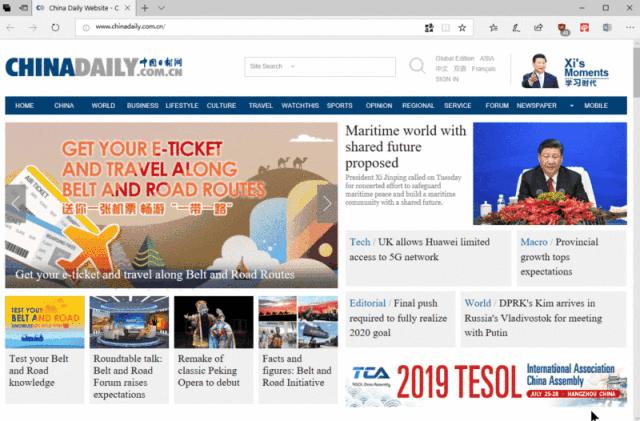This screenshot has width=640, height=421.
Task: Click the Site Search input field
Action: click(320, 67)
